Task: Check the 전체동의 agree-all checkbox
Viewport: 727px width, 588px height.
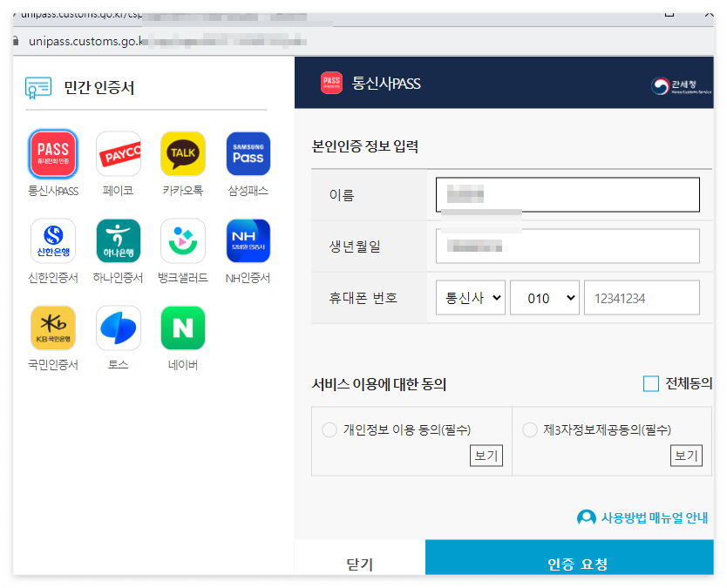Action: point(651,383)
